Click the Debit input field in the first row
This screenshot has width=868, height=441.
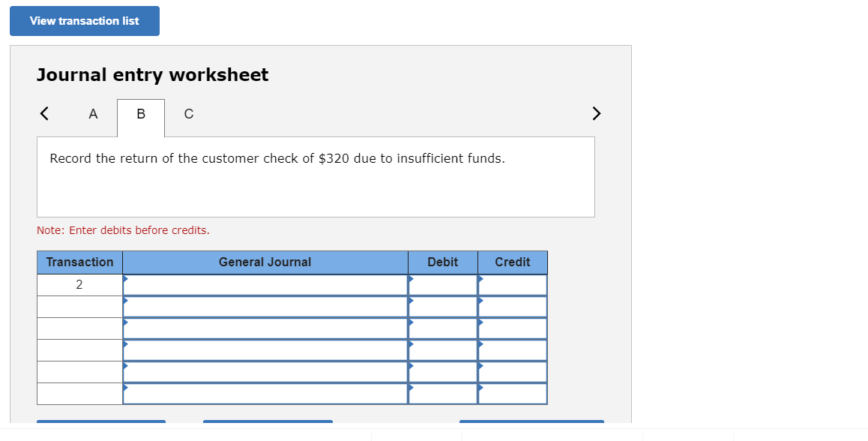444,284
